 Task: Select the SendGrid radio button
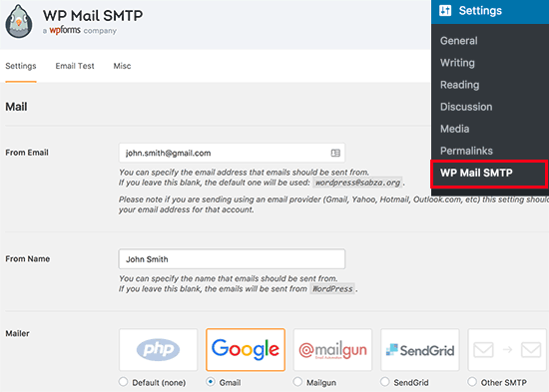pyautogui.click(x=384, y=381)
